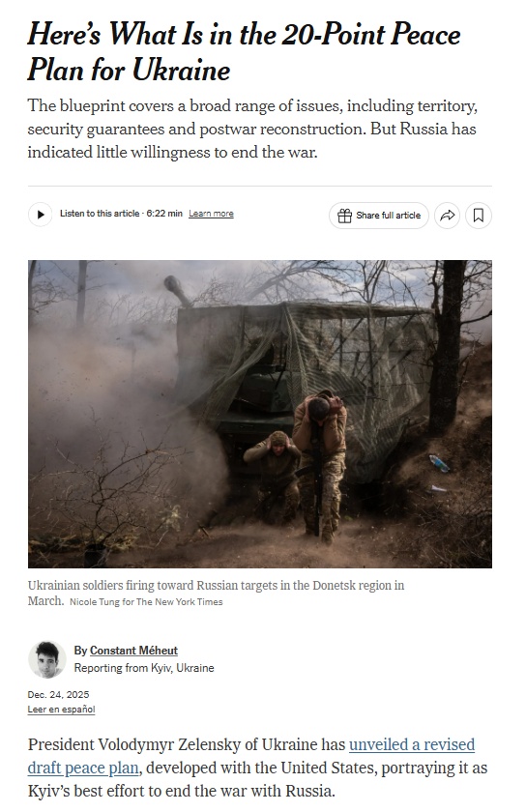Open the unveiled a revised draft peace plan link

(251, 756)
